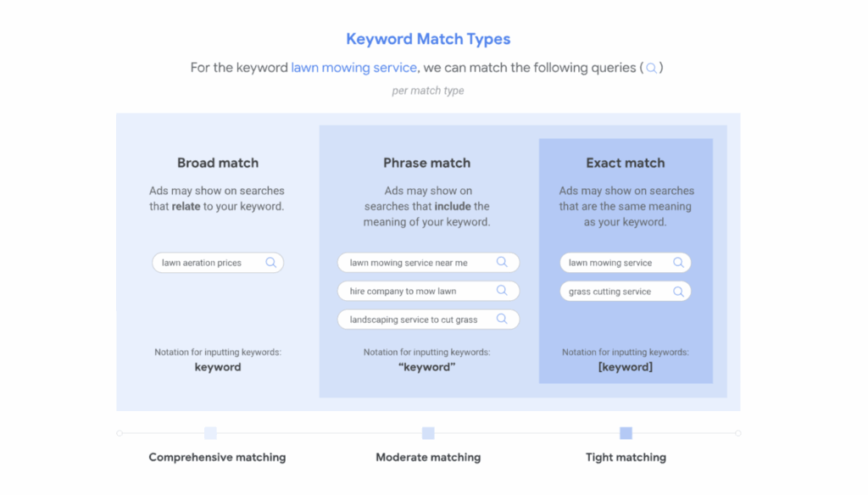Image resolution: width=868 pixels, height=495 pixels.
Task: Click the '[keyword]' notation text
Action: [626, 367]
